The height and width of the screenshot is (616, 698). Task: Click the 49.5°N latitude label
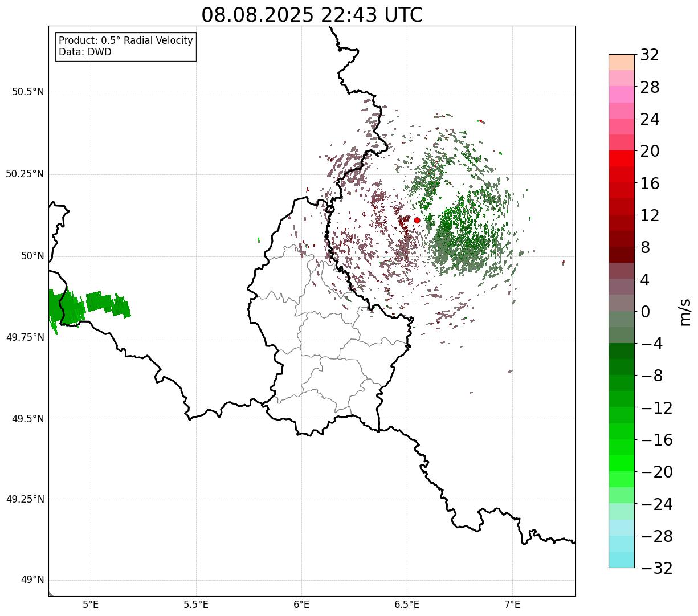point(28,419)
